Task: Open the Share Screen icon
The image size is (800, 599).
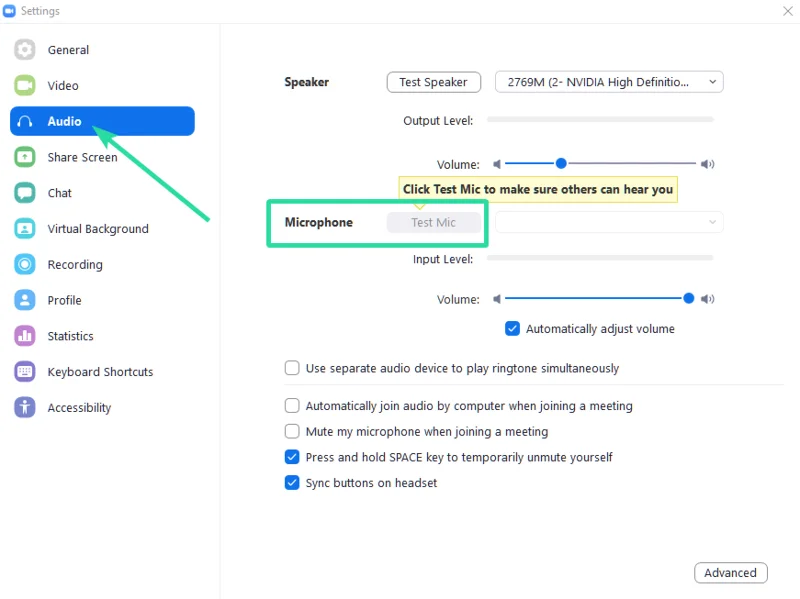Action: pos(24,157)
